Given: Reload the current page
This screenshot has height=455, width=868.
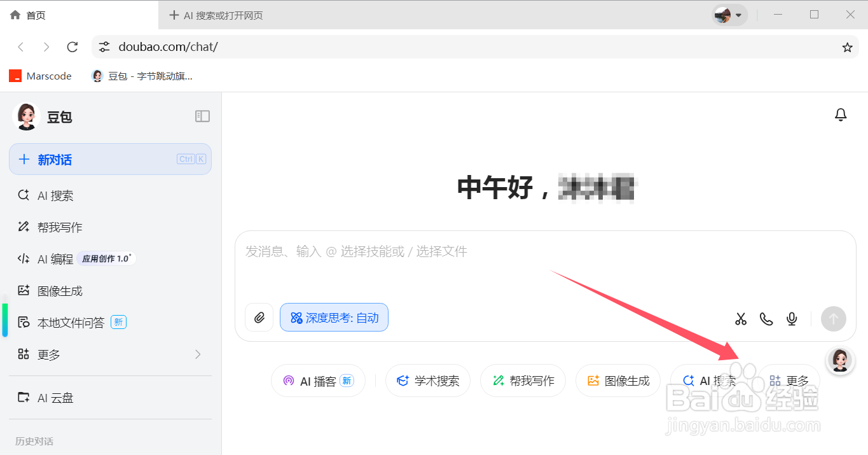Looking at the screenshot, I should click(72, 47).
